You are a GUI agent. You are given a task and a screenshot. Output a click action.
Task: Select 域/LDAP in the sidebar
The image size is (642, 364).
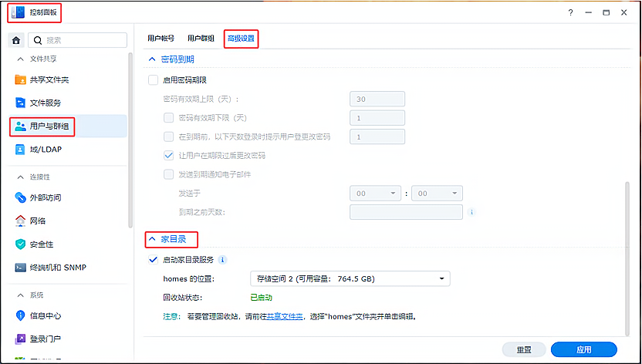45,150
